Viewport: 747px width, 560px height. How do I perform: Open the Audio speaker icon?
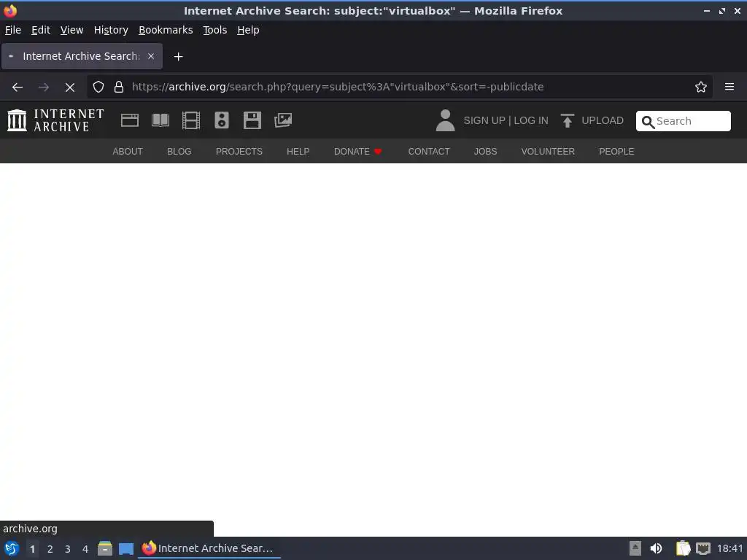click(x=222, y=120)
